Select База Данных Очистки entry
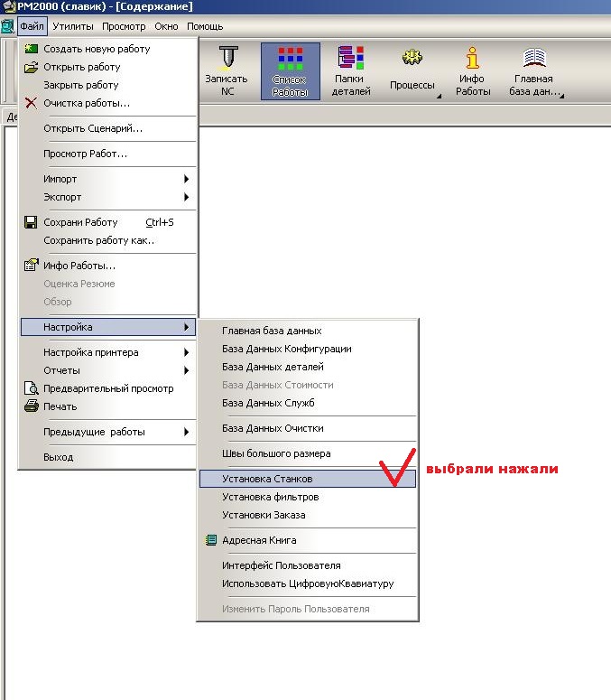This screenshot has width=611, height=700. [x=307, y=428]
